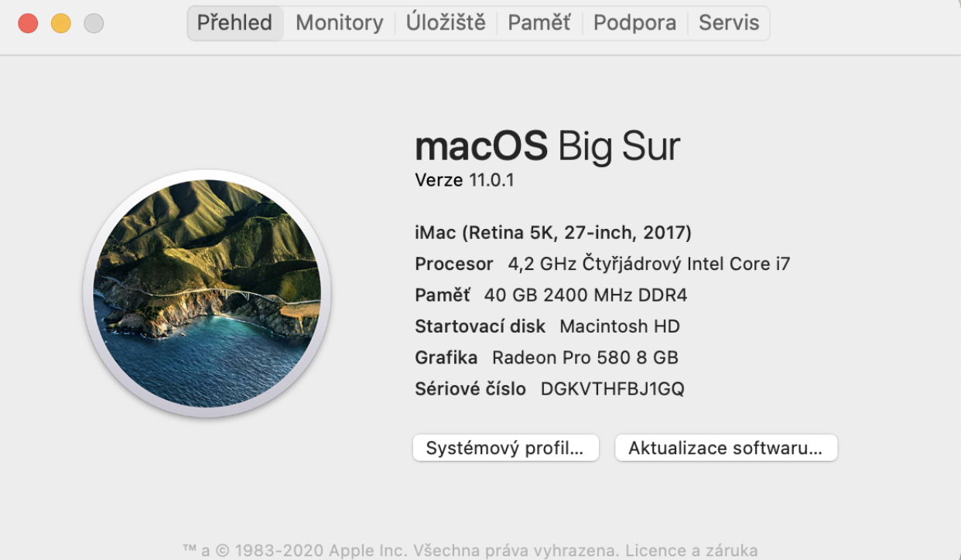This screenshot has width=961, height=560.
Task: Click the Procesor Intel Core i7 line
Action: point(602,264)
